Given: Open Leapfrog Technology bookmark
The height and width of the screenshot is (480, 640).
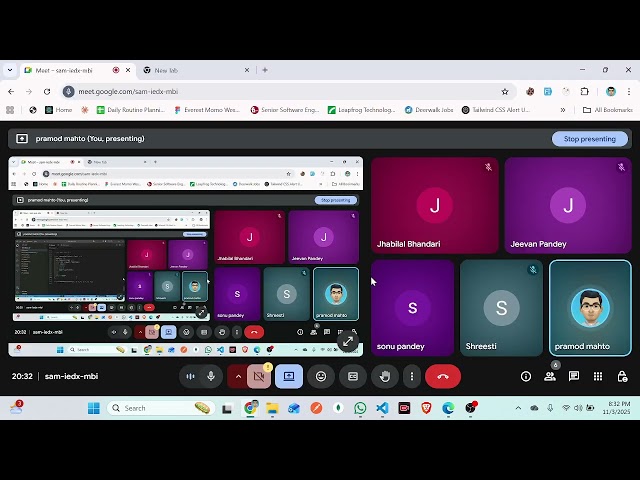Looking at the screenshot, I should click(x=362, y=110).
